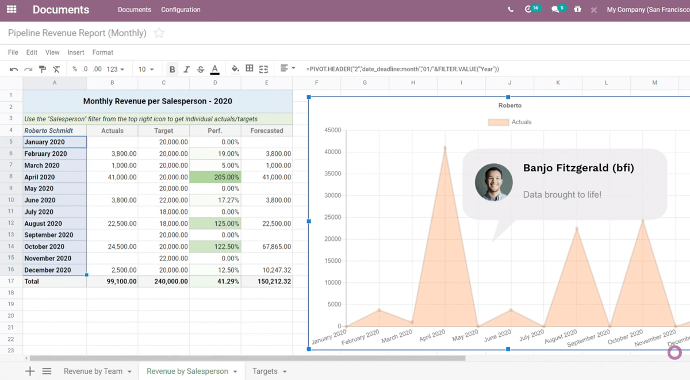Open Configuration in the top bar
The height and width of the screenshot is (380, 690).
(180, 9)
